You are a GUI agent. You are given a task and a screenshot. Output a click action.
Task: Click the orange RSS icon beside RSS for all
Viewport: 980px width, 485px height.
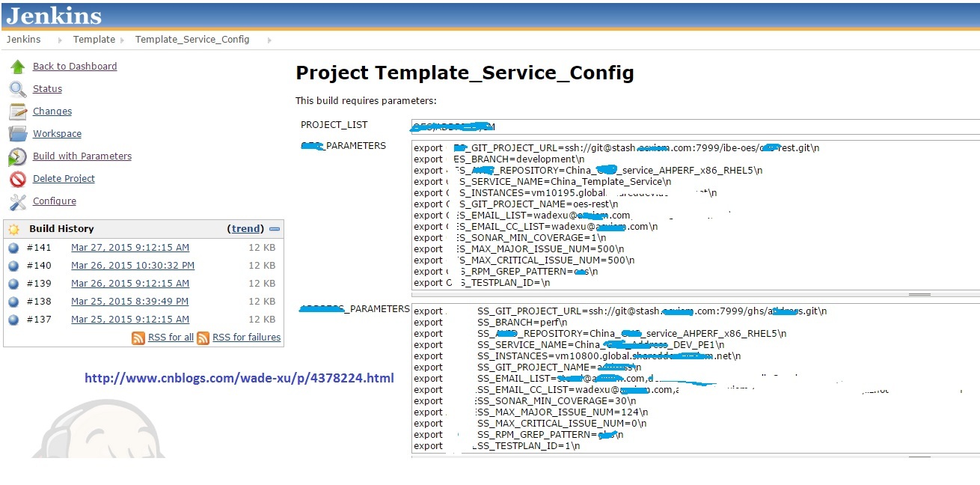[x=138, y=338]
